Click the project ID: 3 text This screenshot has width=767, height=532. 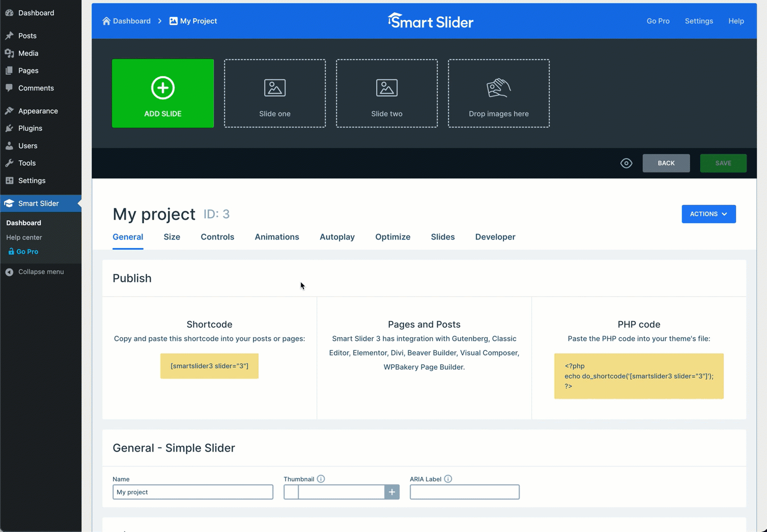(217, 214)
